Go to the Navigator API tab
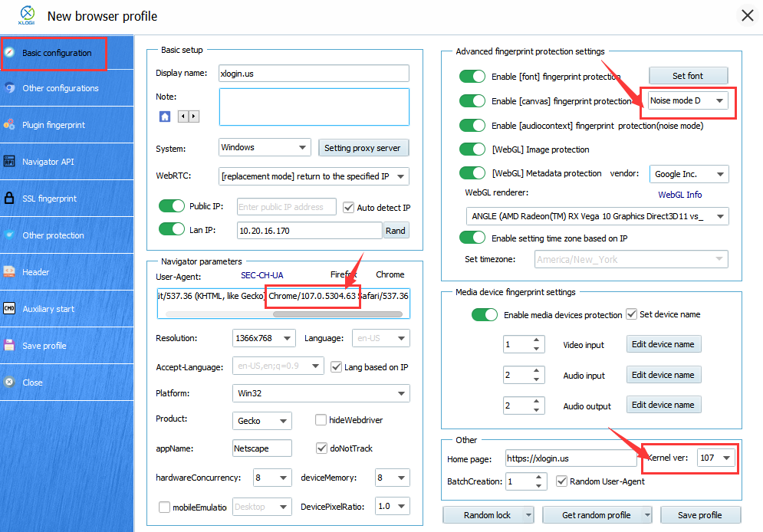This screenshot has width=763, height=532. tap(67, 162)
